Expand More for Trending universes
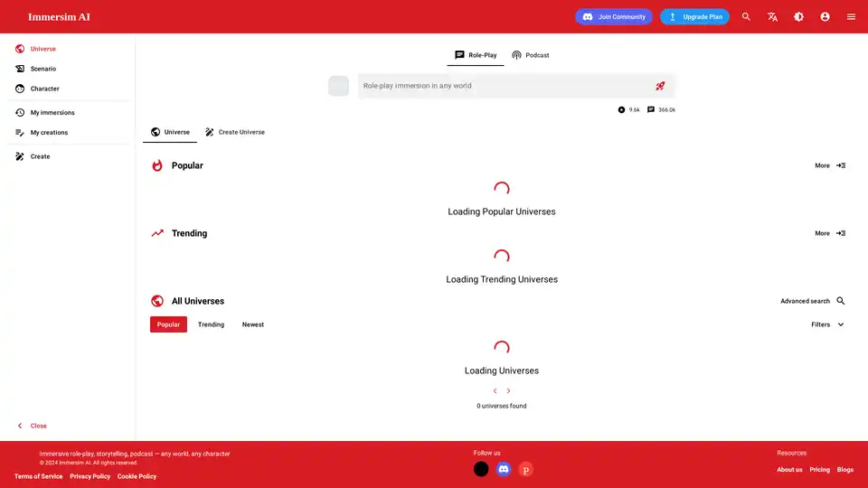Viewport: 868px width, 488px height. 829,233
